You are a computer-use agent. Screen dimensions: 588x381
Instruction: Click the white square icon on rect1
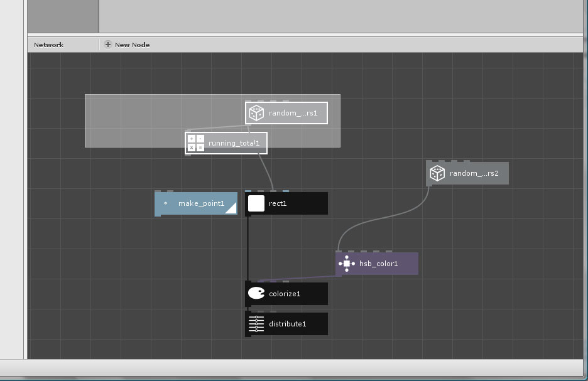tap(256, 203)
